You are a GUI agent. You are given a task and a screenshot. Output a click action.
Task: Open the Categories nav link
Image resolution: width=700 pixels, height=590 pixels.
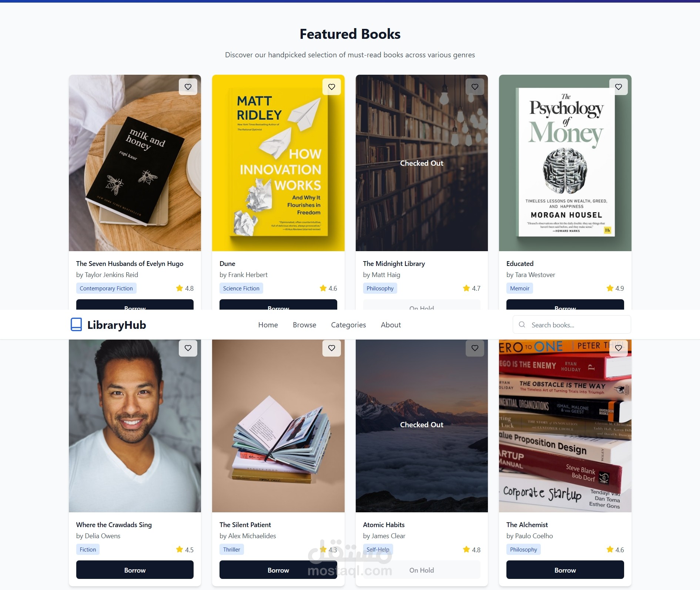(348, 325)
